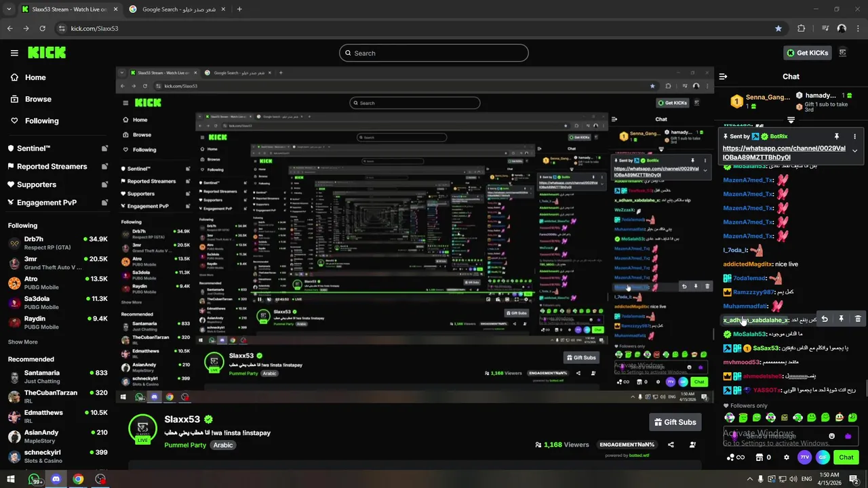Open Windows Start menu
868x488 pixels.
point(10,479)
